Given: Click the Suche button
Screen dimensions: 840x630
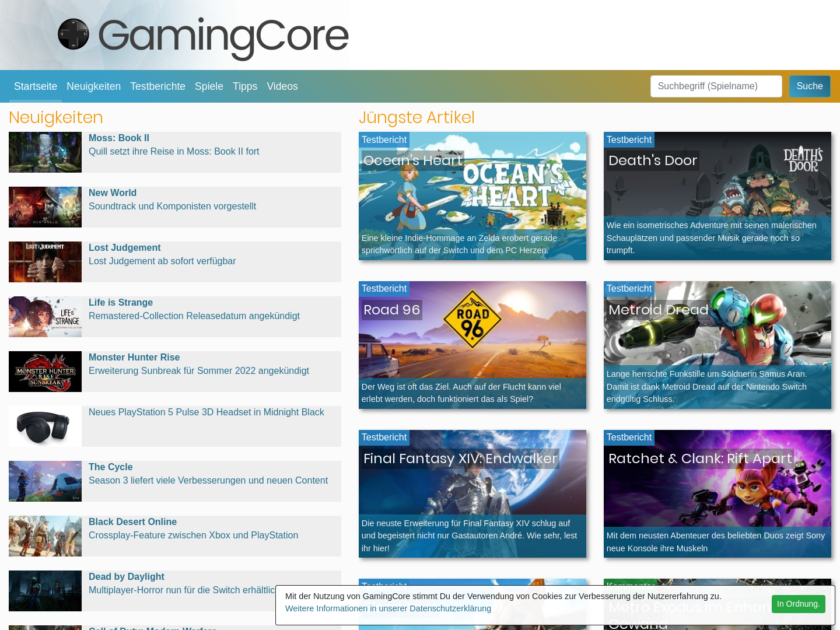Looking at the screenshot, I should coord(810,86).
